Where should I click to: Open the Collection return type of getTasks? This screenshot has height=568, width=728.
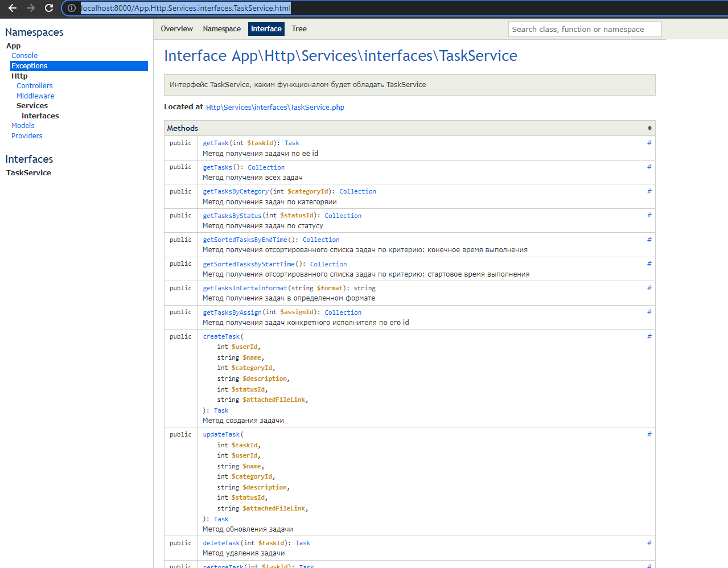(266, 167)
